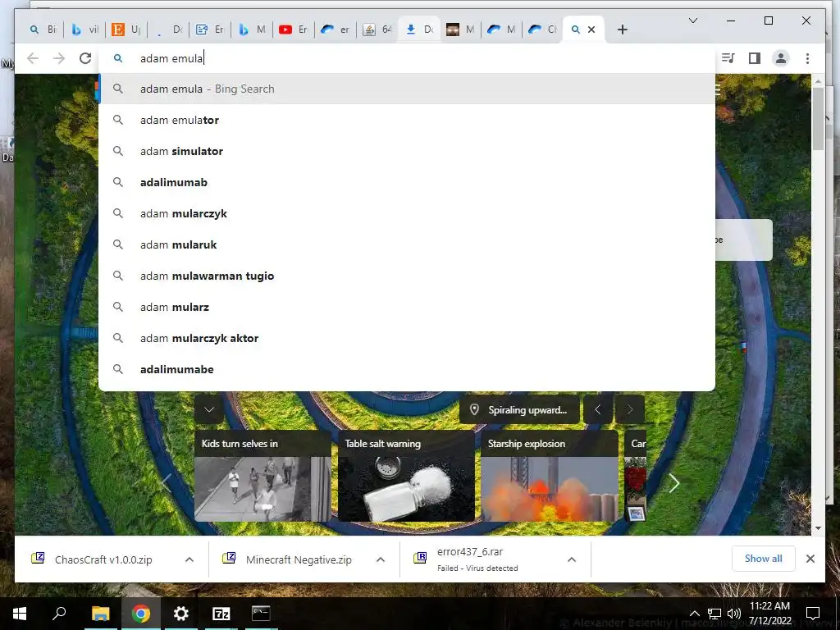Screen dimensions: 840x630
Task: Collapse the Bing news feed chevron
Action: 209,410
